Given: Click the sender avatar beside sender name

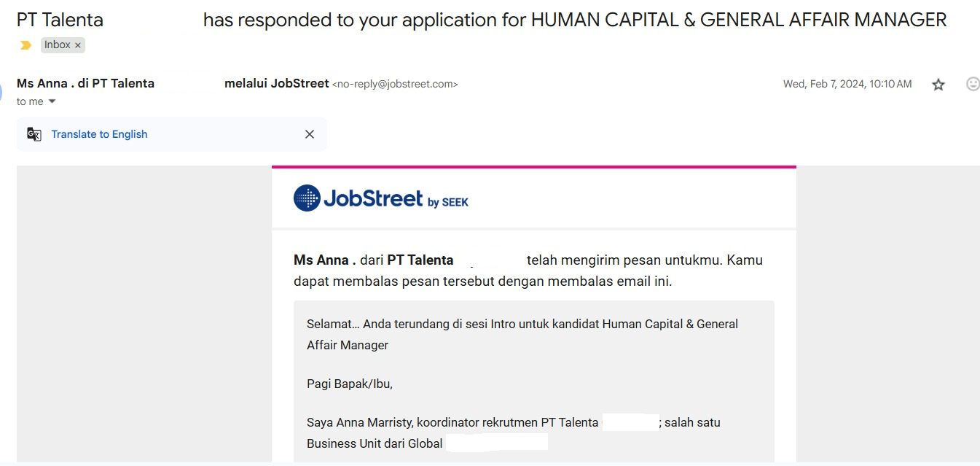Looking at the screenshot, I should click(x=2, y=91).
